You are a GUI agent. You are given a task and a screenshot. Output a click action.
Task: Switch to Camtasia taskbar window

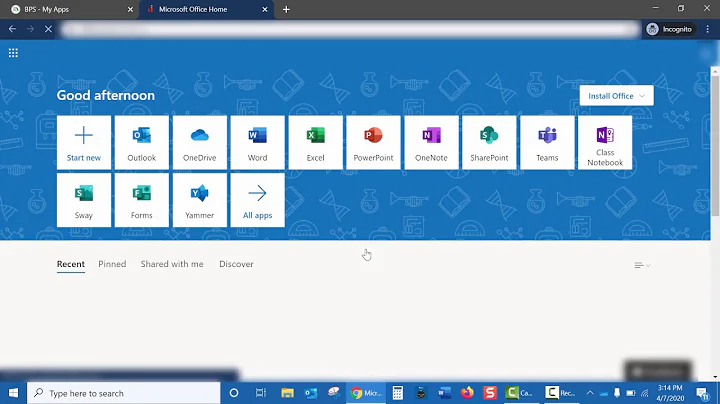[x=519, y=393]
